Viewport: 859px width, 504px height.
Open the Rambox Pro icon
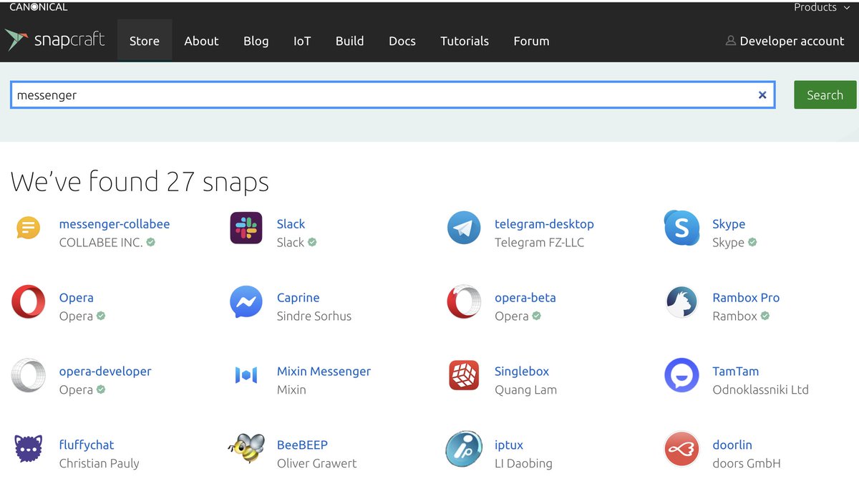[681, 302]
